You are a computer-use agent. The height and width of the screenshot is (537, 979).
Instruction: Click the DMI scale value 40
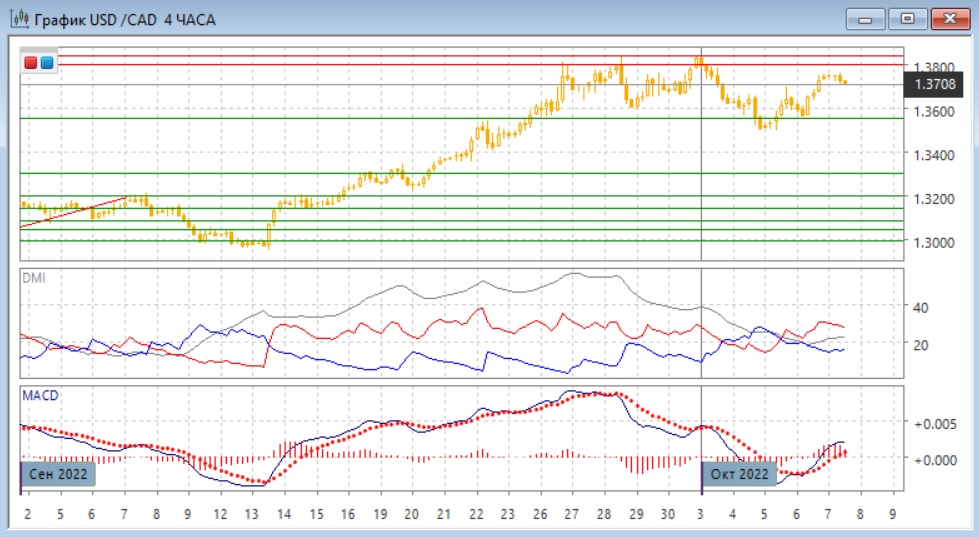[x=921, y=307]
